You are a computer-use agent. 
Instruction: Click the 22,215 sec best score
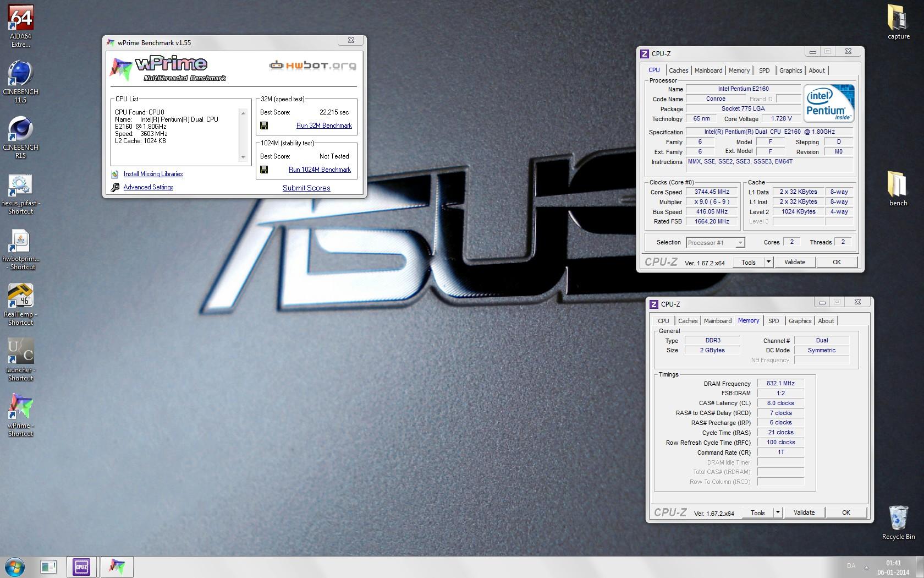click(x=334, y=112)
